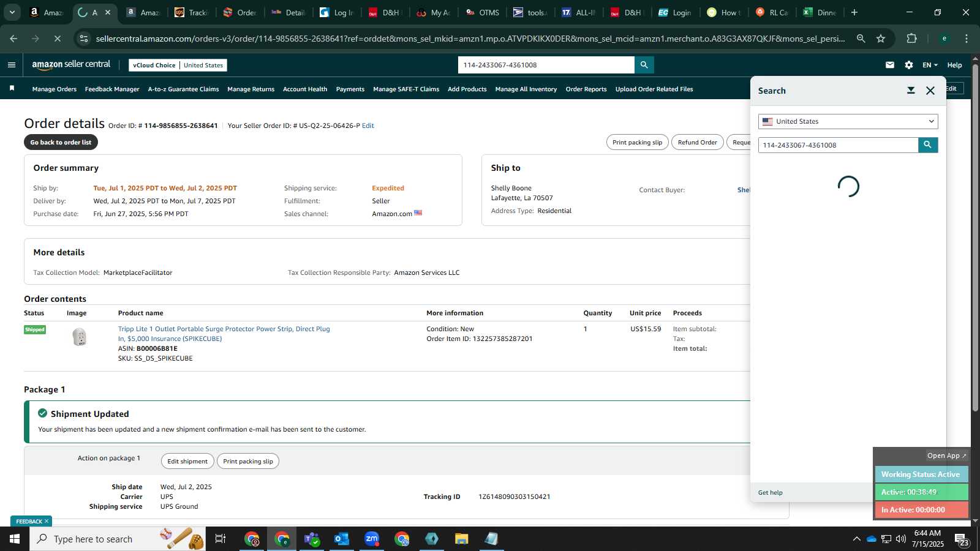Click Print packing slip in package 1
The height and width of the screenshot is (551, 980).
pos(248,461)
